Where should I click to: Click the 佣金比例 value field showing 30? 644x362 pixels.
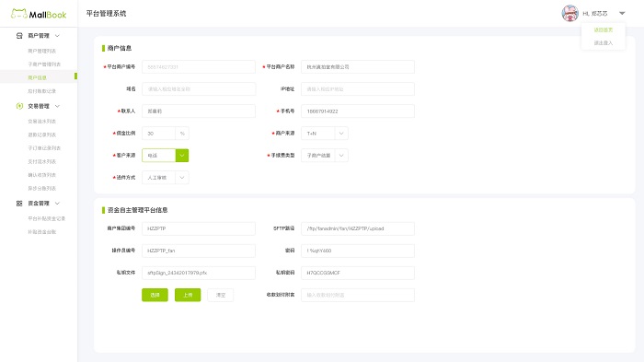coord(158,134)
